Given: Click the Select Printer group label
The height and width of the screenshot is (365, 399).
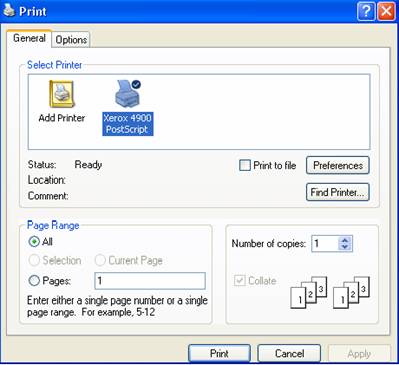Looking at the screenshot, I should 54,65.
